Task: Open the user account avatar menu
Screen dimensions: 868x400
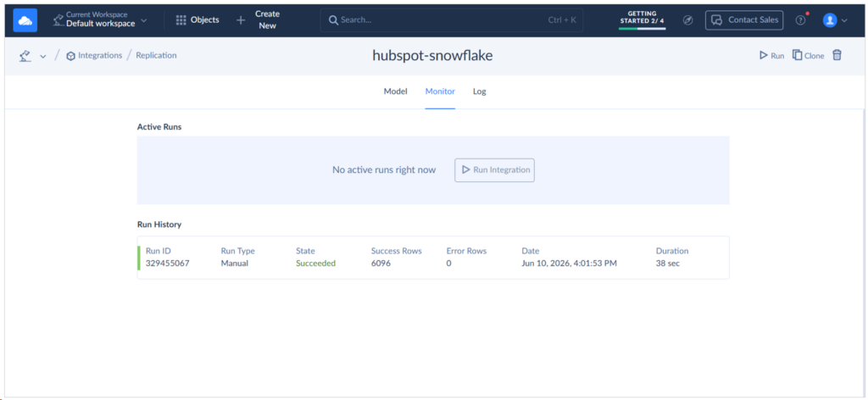Action: click(829, 20)
